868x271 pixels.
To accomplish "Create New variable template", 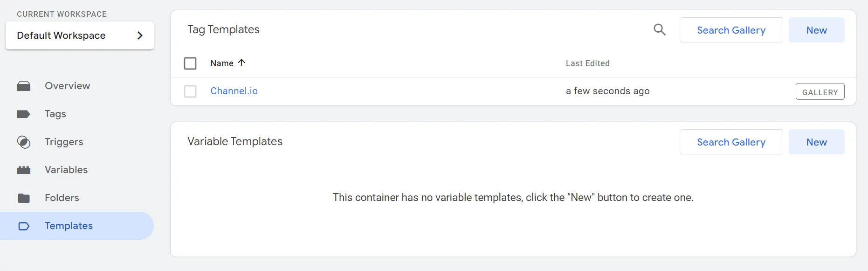I will tap(816, 142).
